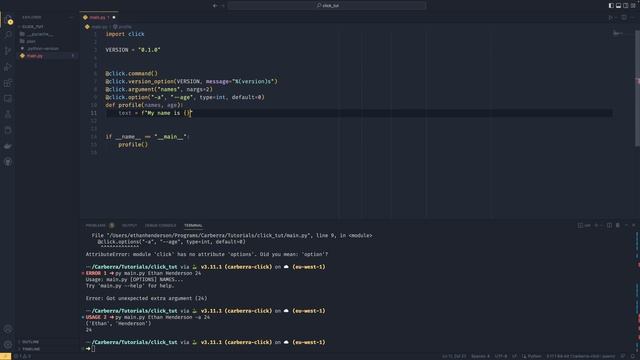Close the main.py tab via unsaved dot
This screenshot has height=360, width=640.
tap(114, 18)
